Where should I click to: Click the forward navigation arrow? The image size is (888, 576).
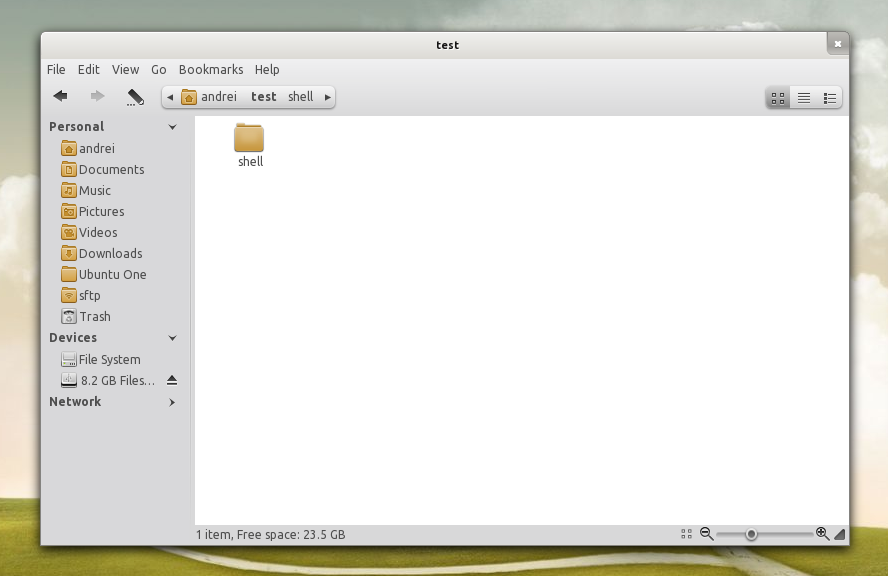coord(97,96)
